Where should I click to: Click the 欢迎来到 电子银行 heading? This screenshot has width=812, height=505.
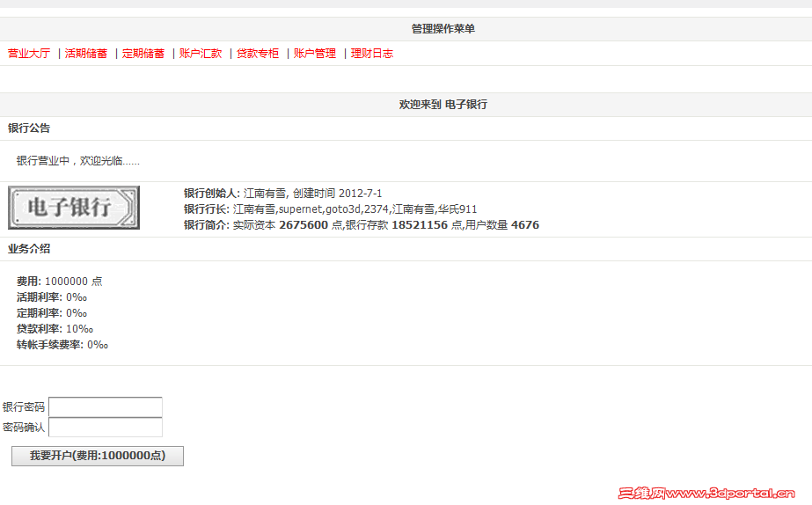[x=443, y=105]
